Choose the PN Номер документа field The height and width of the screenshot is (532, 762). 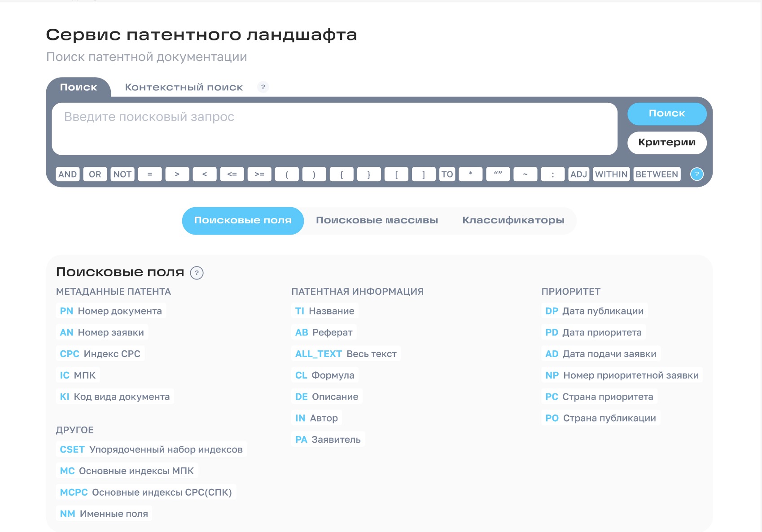tap(111, 311)
